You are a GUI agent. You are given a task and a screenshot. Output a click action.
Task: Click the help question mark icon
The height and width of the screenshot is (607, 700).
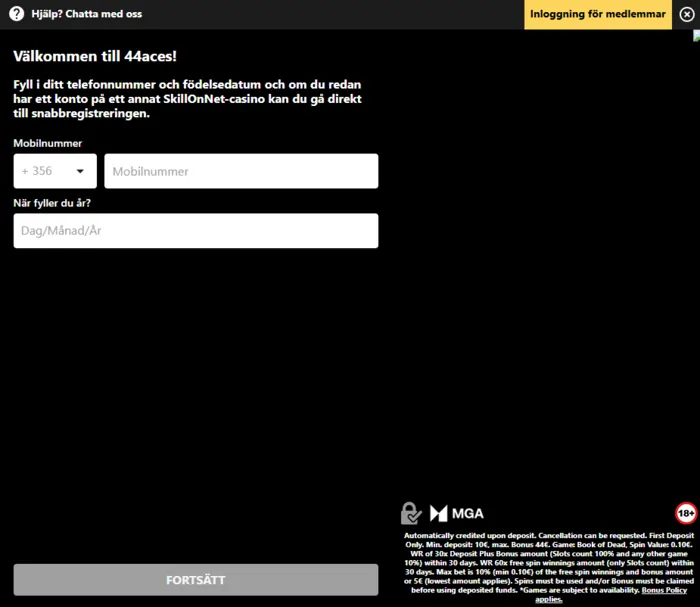click(x=16, y=14)
